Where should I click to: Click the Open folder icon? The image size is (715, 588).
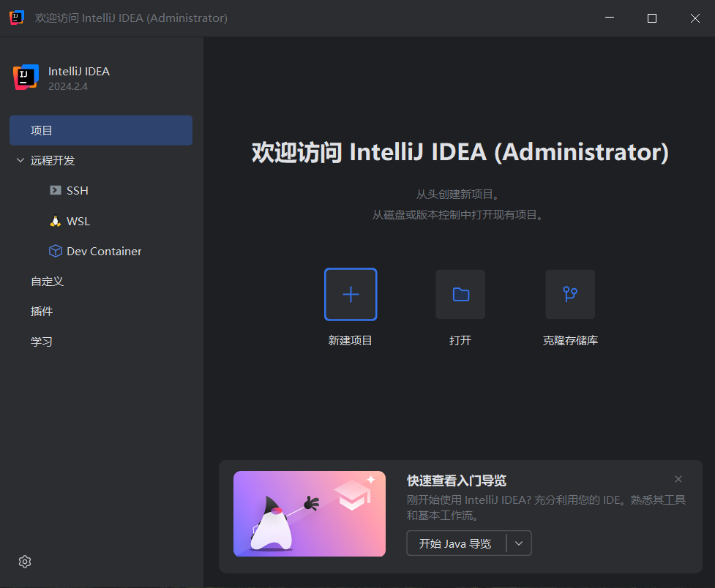pos(460,294)
